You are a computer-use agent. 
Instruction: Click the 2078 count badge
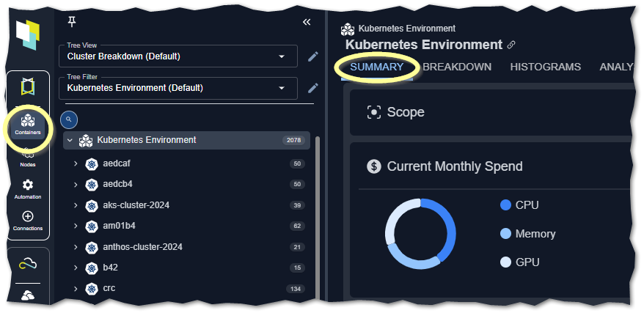tap(293, 140)
